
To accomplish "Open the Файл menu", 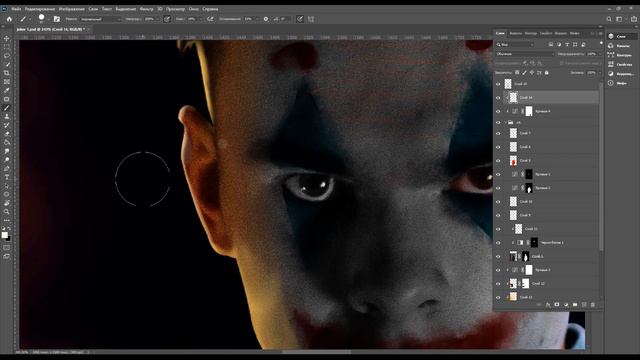I will (16, 9).
